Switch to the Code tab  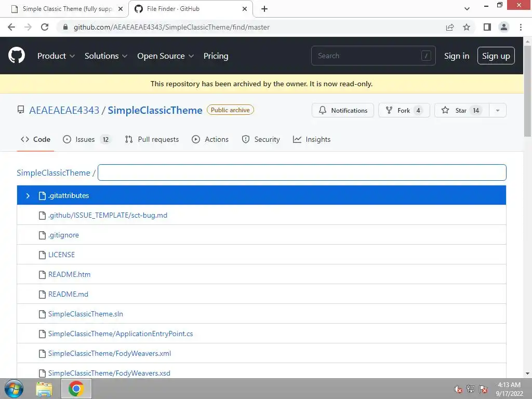click(x=35, y=139)
